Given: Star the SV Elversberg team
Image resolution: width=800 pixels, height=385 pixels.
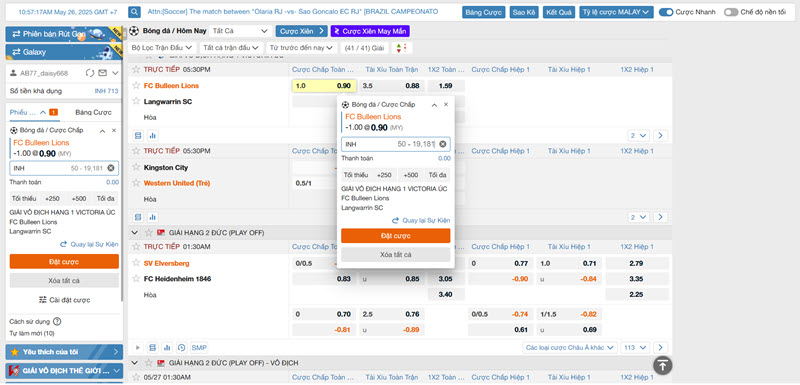Looking at the screenshot, I should coord(136,263).
